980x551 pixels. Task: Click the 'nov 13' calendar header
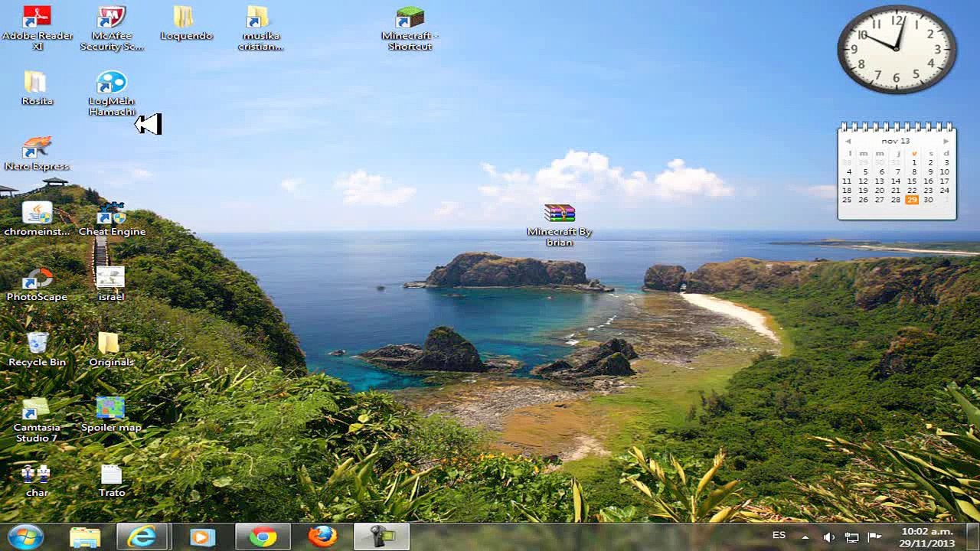[x=896, y=142]
